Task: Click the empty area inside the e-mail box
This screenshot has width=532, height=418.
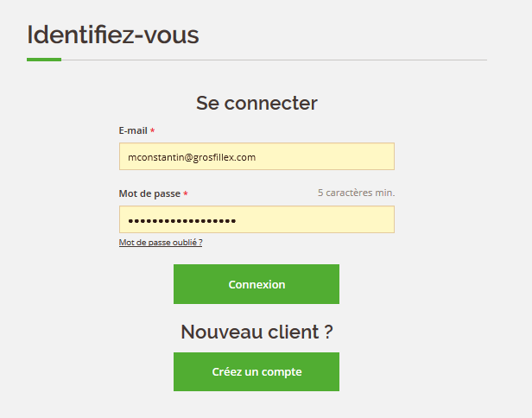Action: tap(324, 156)
